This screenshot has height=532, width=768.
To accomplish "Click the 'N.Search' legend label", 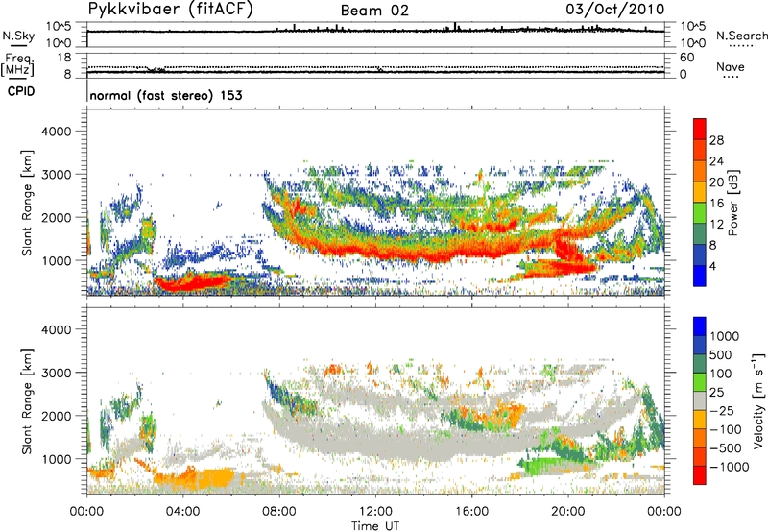I will click(741, 36).
